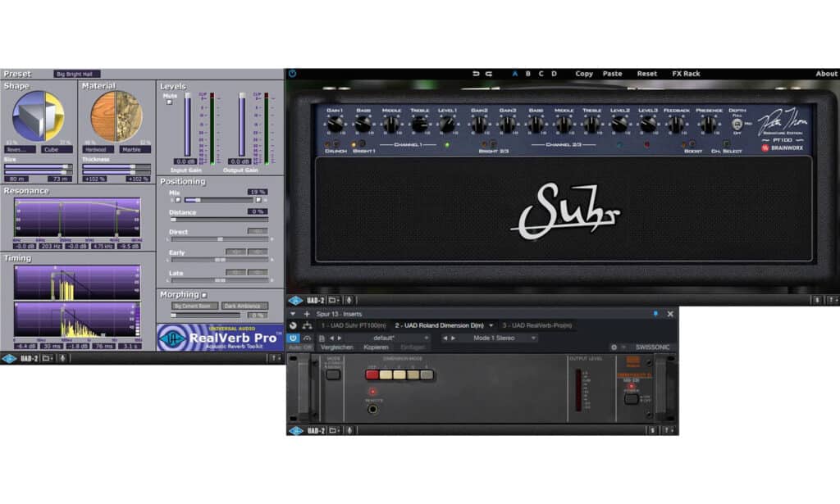Open the Hardwood material dropdown
This screenshot has height=504, width=840.
[99, 150]
